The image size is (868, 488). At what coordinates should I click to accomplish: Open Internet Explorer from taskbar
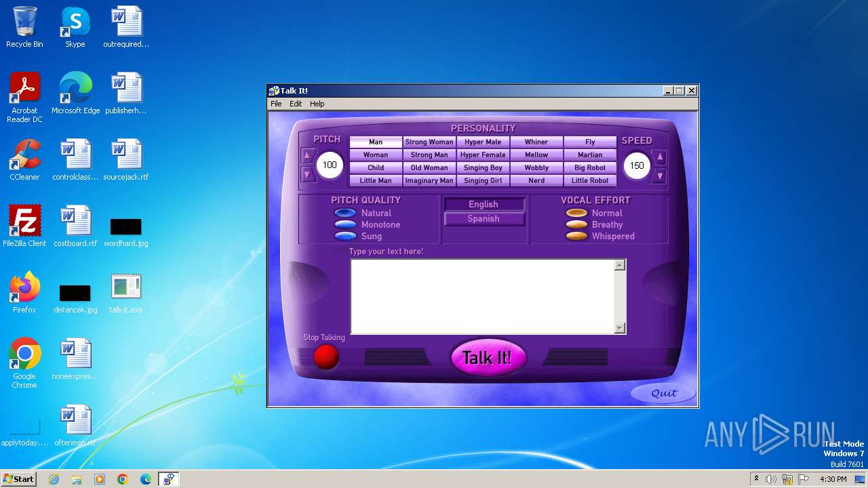(x=54, y=479)
